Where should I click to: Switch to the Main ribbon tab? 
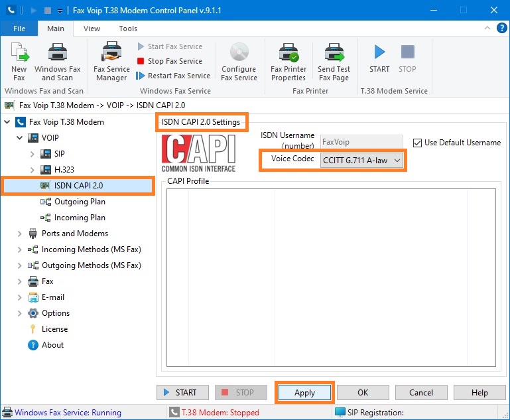(56, 29)
